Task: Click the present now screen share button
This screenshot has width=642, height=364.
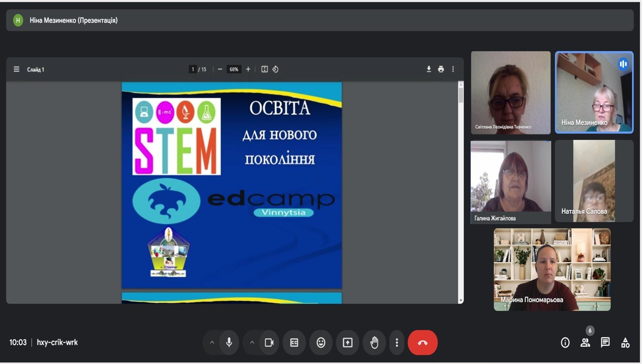Action: coord(348,343)
